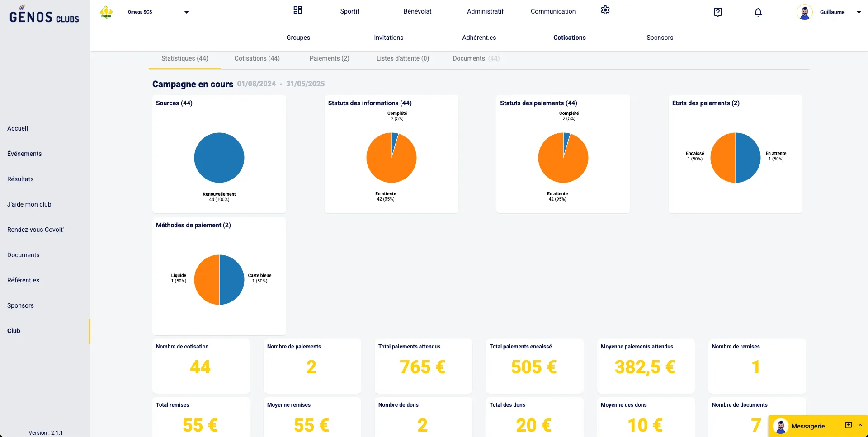
Task: Expand the Omega SCS club dropdown
Action: tap(186, 12)
